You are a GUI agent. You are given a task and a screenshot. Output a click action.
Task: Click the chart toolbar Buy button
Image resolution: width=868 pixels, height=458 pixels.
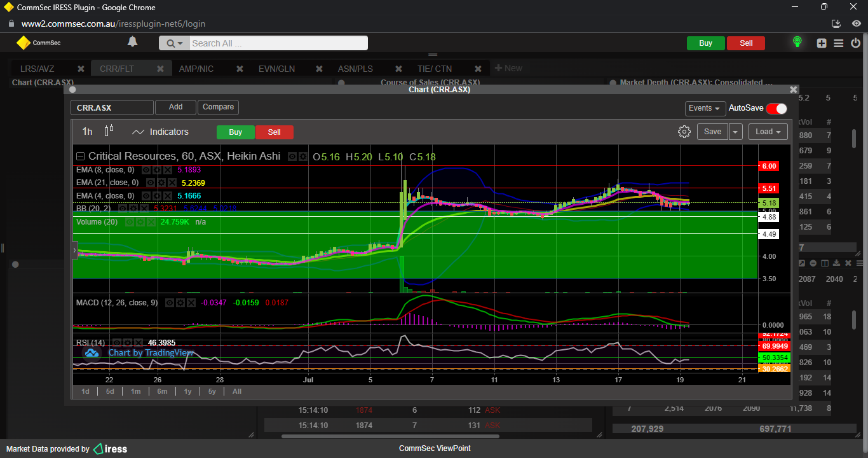236,132
